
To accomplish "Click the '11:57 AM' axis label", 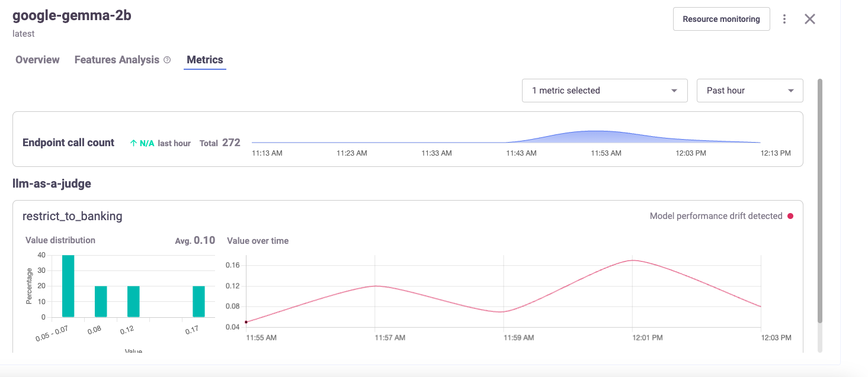I will 390,338.
